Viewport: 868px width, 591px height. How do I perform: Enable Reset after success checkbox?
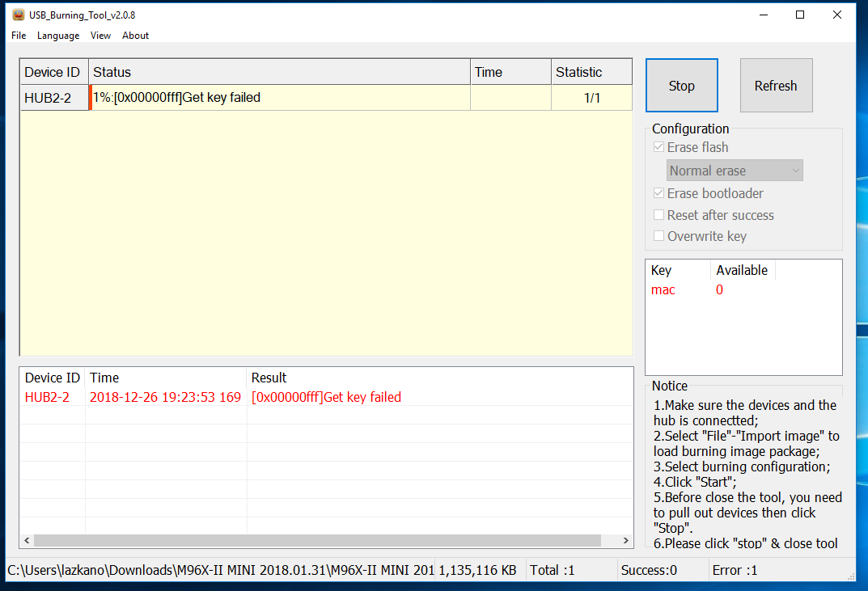point(660,215)
